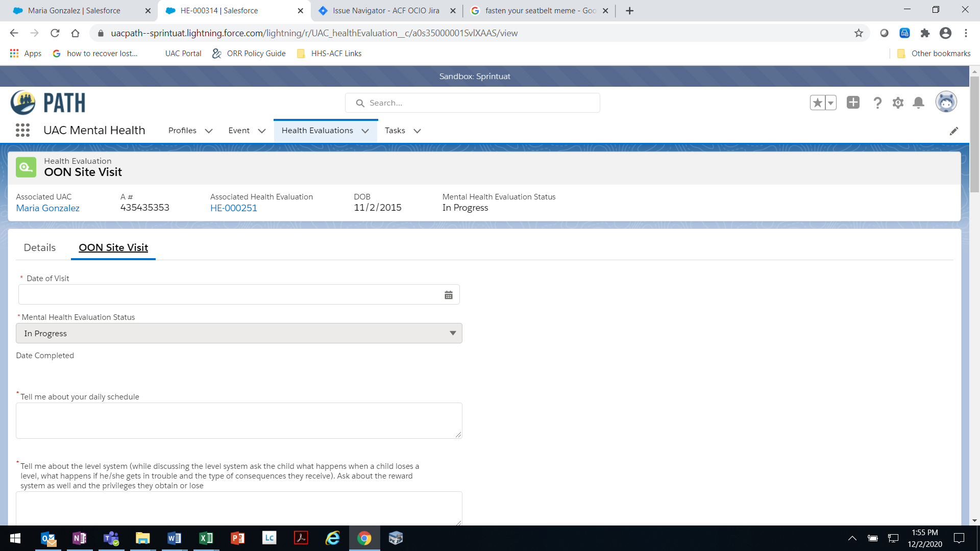This screenshot has width=980, height=551.
Task: Expand the Tasks menu chevron
Action: [x=417, y=131]
